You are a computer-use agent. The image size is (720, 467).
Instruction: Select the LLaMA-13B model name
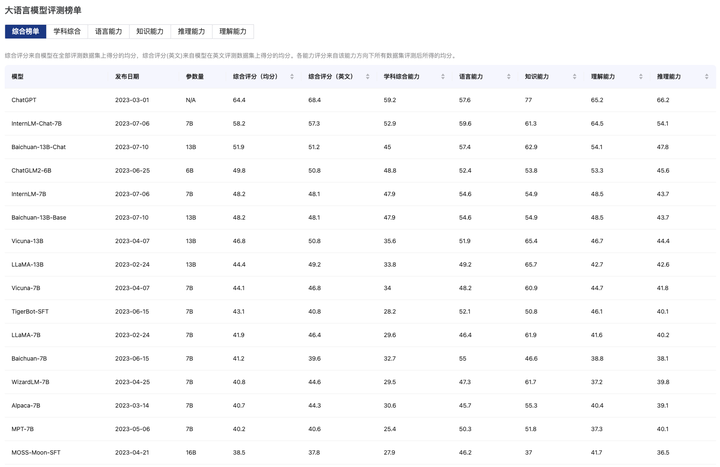[28, 264]
